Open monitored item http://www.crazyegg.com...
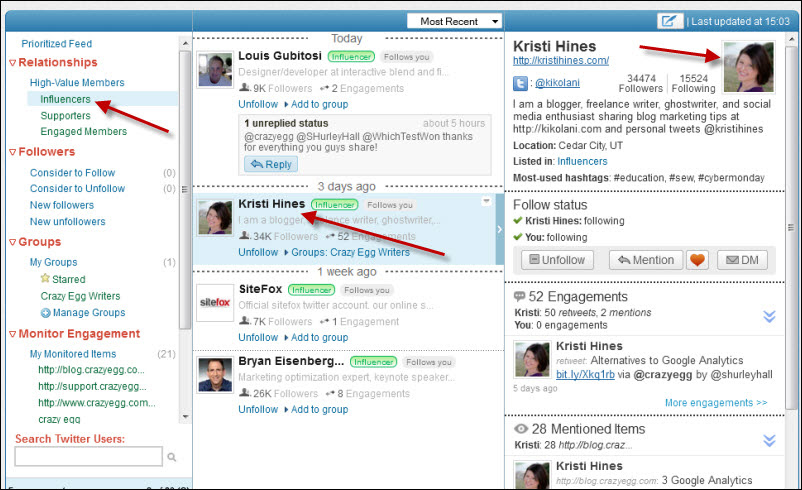This screenshot has height=490, width=802. [97, 403]
